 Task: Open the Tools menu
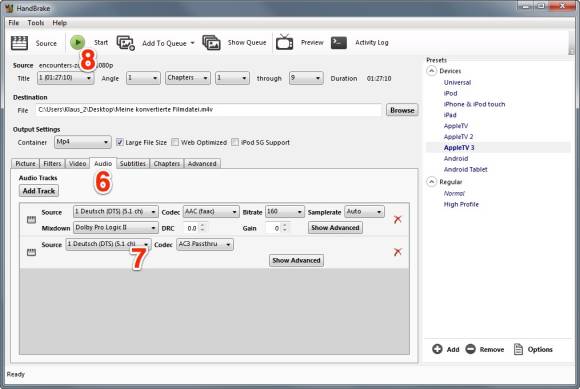click(x=36, y=23)
